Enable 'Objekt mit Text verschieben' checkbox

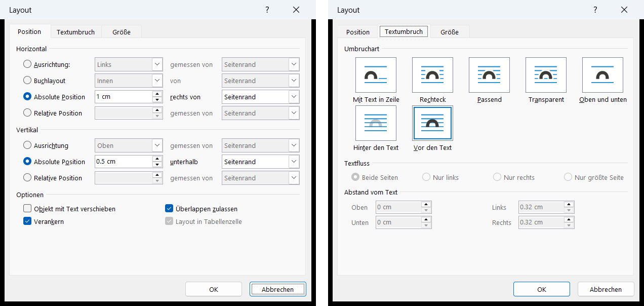(x=27, y=209)
